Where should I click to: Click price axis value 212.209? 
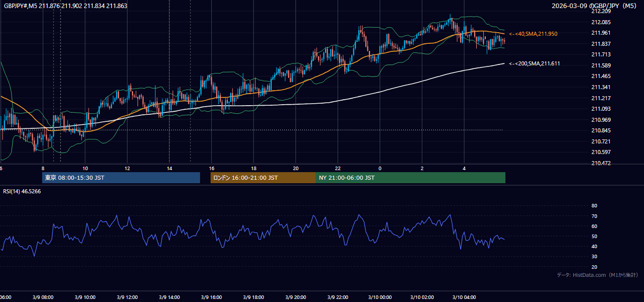click(601, 11)
